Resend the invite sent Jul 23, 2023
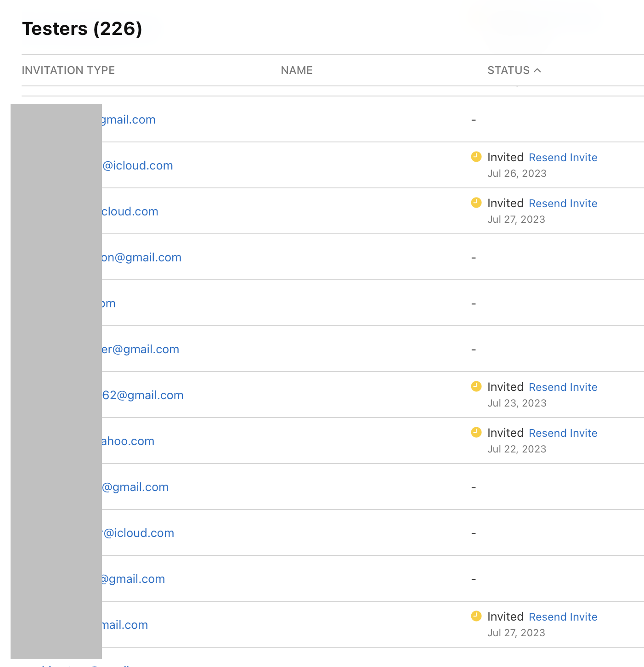This screenshot has width=644, height=667. [563, 387]
